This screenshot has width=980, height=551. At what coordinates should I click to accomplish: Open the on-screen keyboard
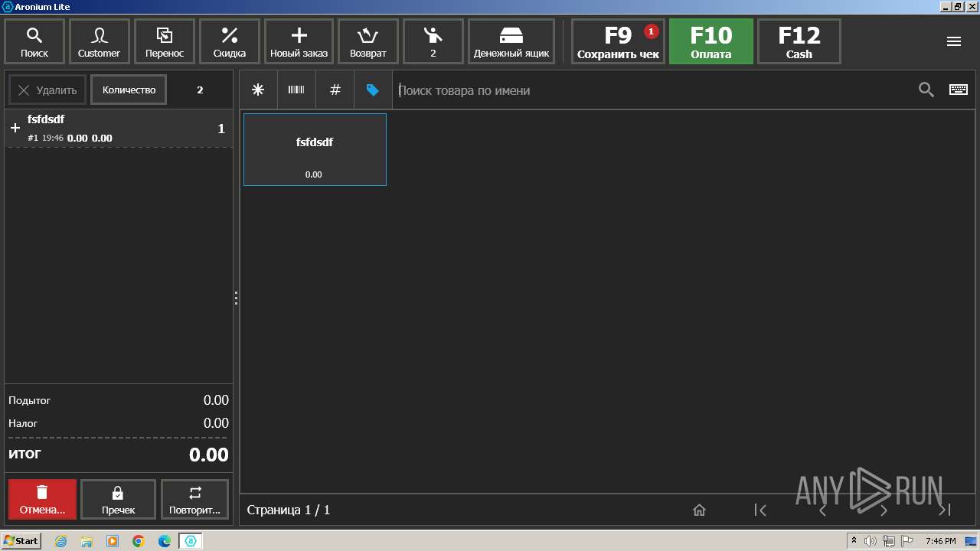point(959,90)
